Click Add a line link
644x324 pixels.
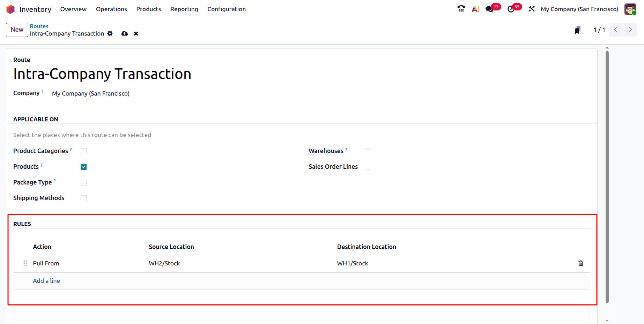tap(46, 281)
